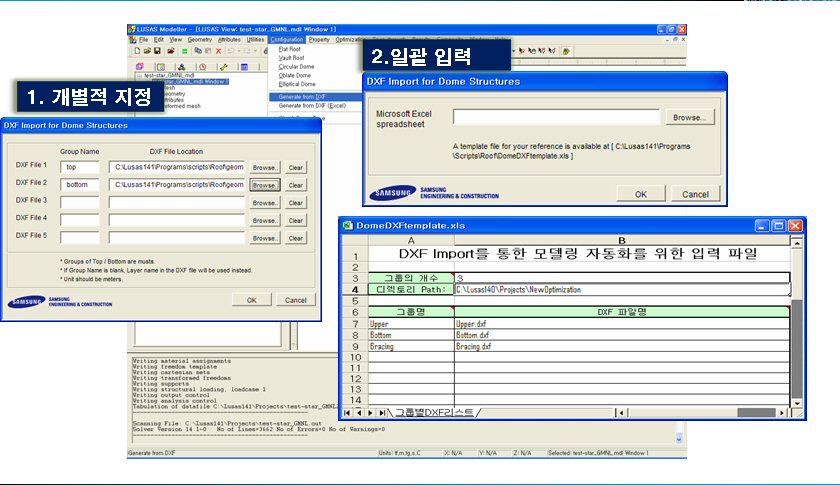Image resolution: width=840 pixels, height=485 pixels.
Task: Click the last sheet navigation arrow
Action: (383, 412)
